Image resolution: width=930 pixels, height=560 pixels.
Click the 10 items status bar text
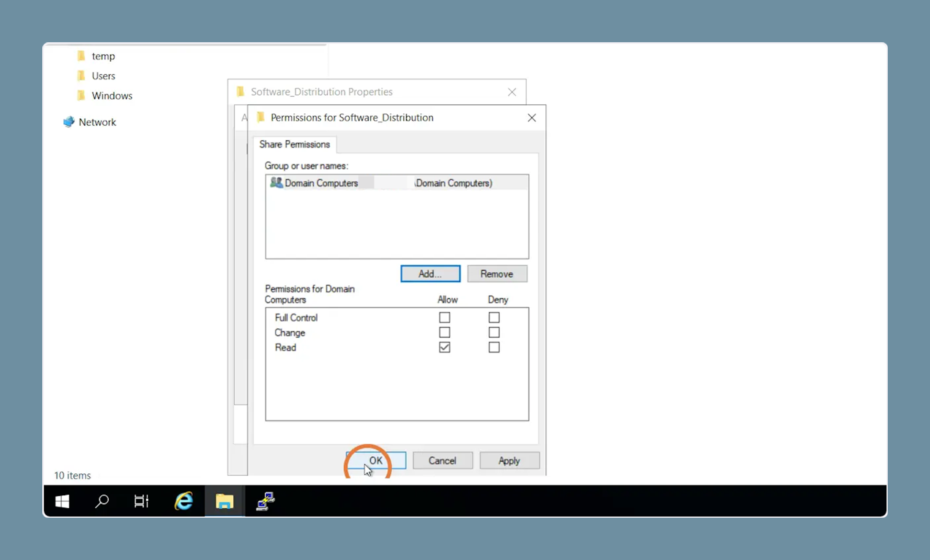click(x=73, y=475)
